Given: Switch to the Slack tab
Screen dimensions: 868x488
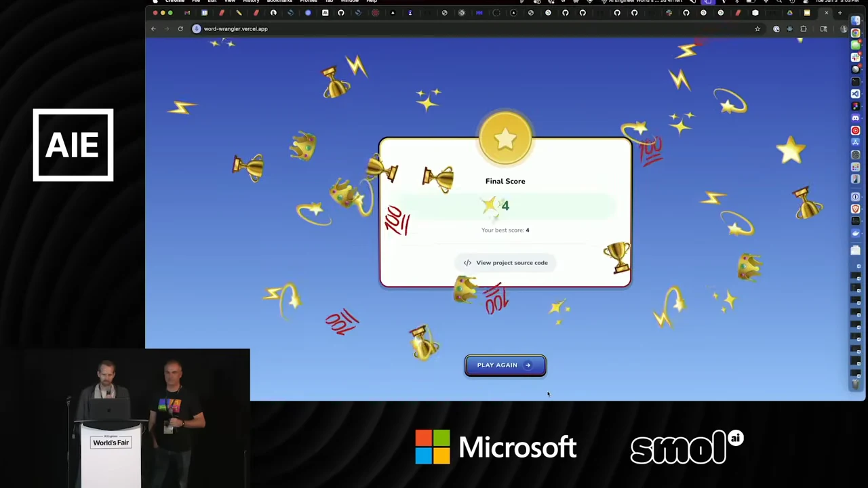Looking at the screenshot, I should coord(669,13).
